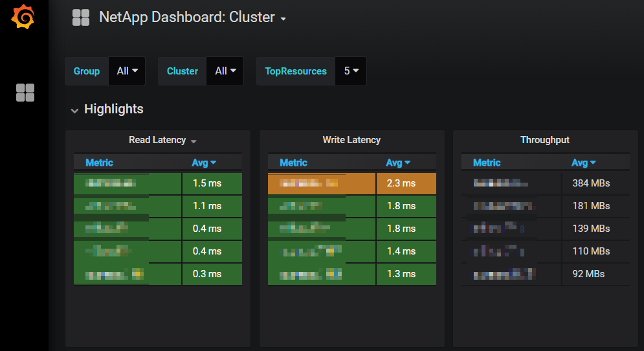
Task: Open the Cluster variable All dropdown
Action: 225,71
